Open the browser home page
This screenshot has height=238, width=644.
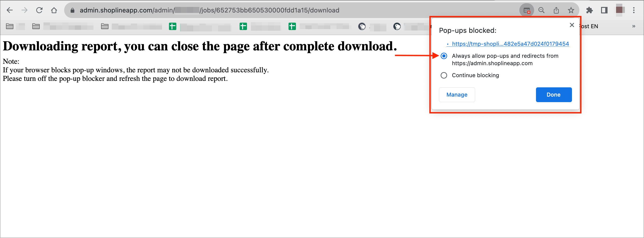[x=54, y=10]
